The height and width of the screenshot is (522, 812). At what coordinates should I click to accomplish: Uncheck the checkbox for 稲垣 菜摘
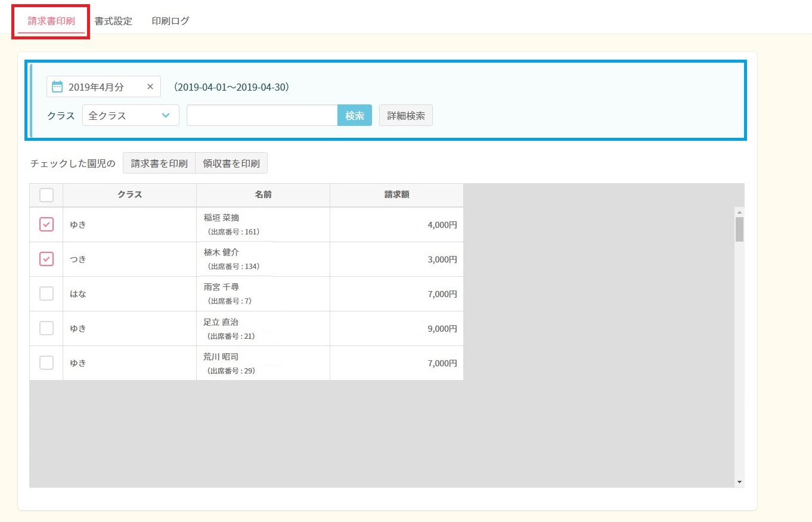47,224
